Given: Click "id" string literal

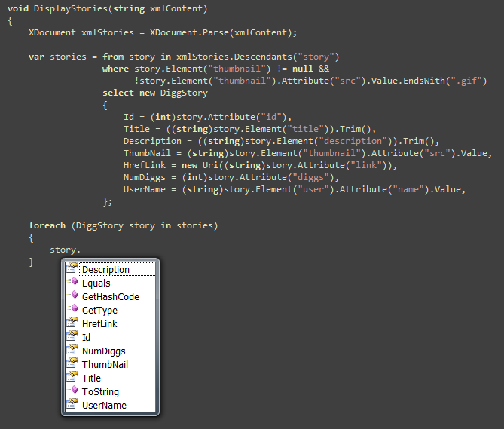Looking at the screenshot, I should click(271, 117).
